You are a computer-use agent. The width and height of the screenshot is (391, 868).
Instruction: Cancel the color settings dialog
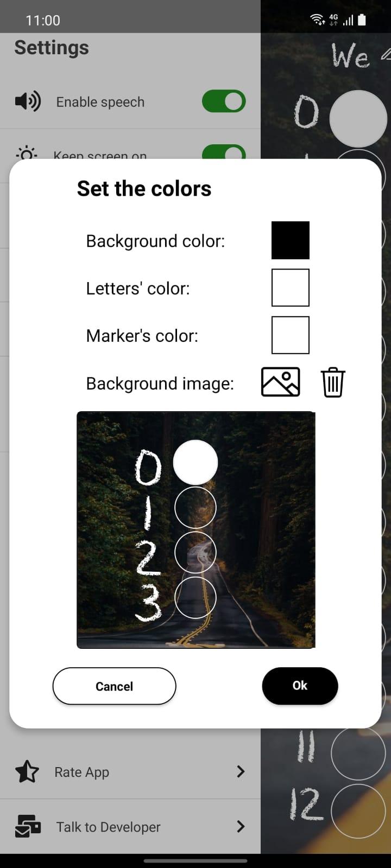point(114,686)
